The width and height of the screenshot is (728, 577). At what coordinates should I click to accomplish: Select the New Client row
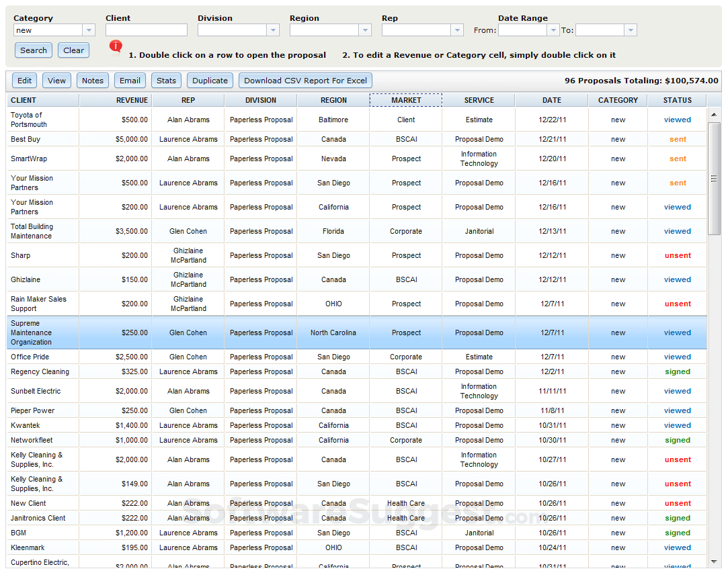click(356, 503)
